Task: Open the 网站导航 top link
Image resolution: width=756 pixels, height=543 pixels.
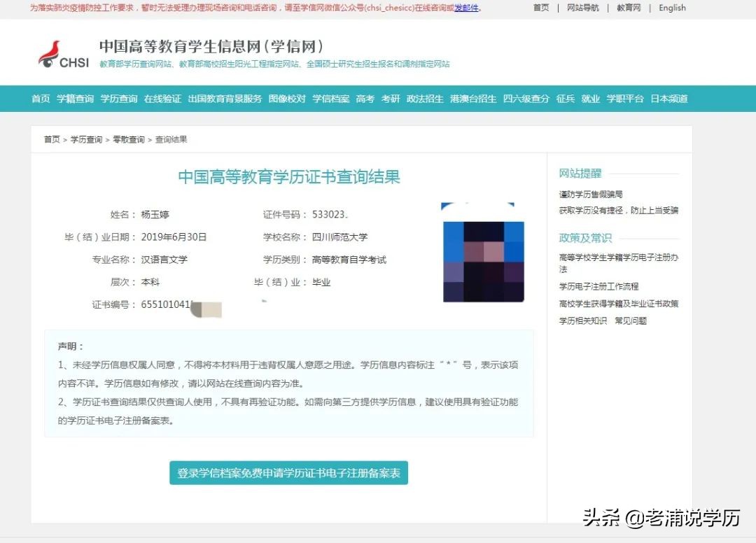Action: 582,8
